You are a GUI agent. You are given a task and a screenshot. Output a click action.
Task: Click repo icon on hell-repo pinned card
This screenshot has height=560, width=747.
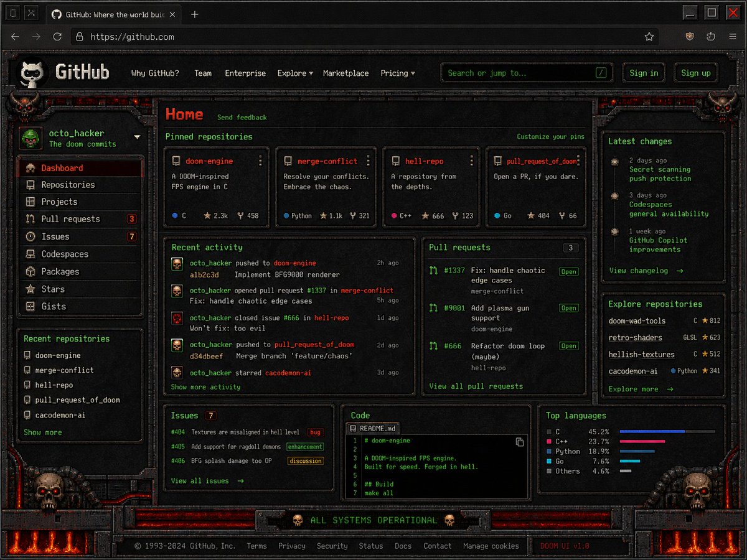pos(395,161)
